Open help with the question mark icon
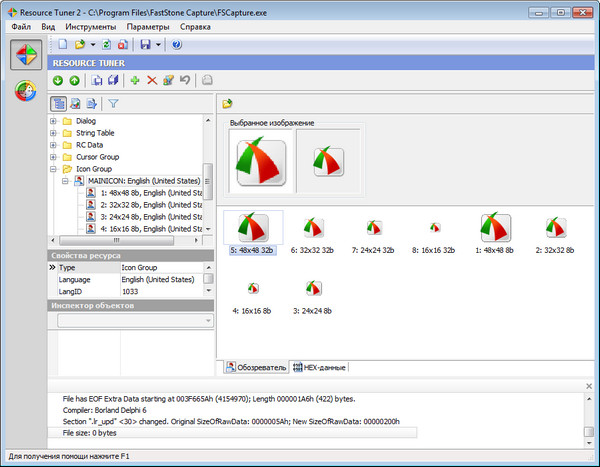600x467 pixels. (x=176, y=45)
